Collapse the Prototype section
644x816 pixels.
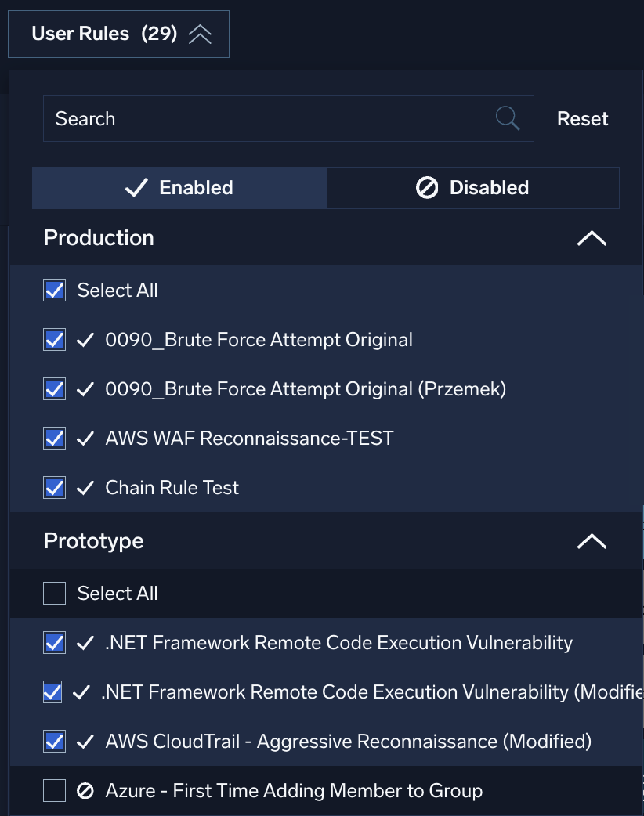tap(592, 540)
